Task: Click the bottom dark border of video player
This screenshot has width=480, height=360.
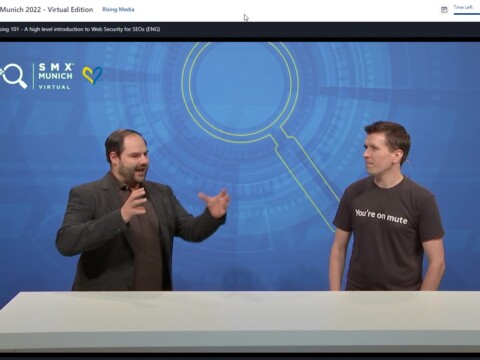Action: click(240, 356)
